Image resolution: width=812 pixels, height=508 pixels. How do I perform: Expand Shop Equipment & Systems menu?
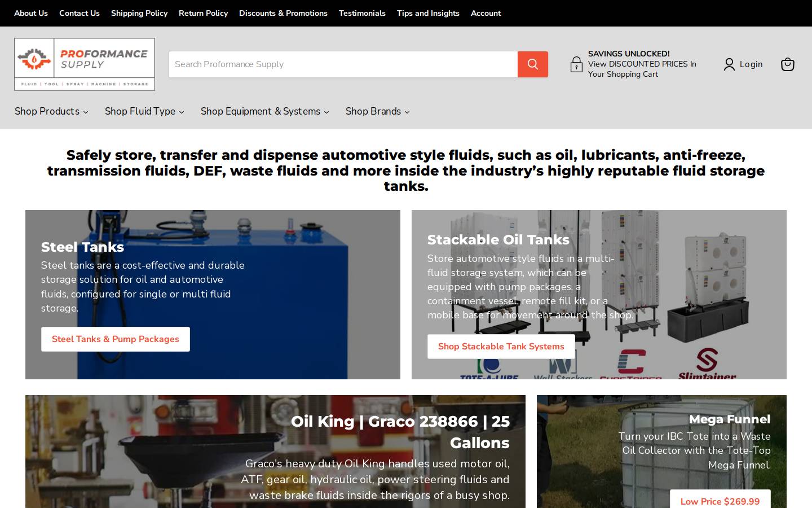coord(264,111)
